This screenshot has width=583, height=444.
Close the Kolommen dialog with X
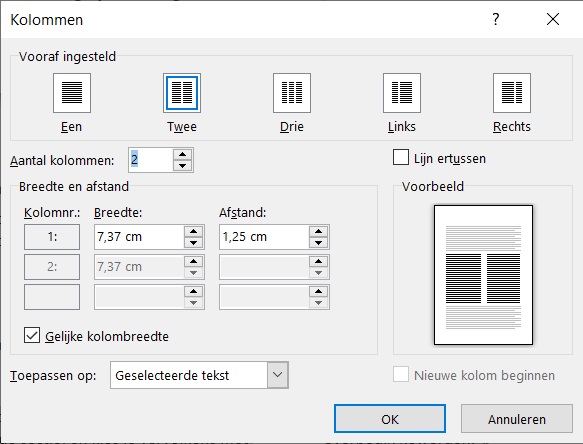(553, 19)
